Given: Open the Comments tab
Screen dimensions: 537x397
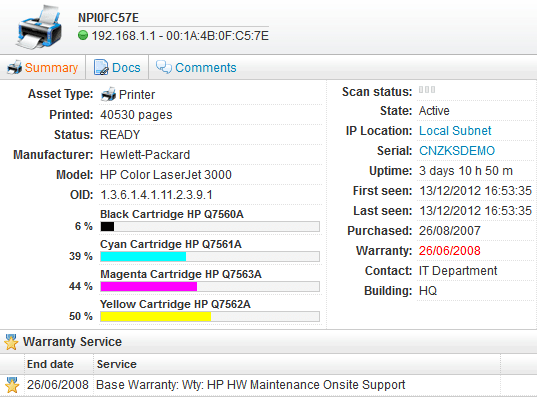Looking at the screenshot, I should pyautogui.click(x=196, y=67).
